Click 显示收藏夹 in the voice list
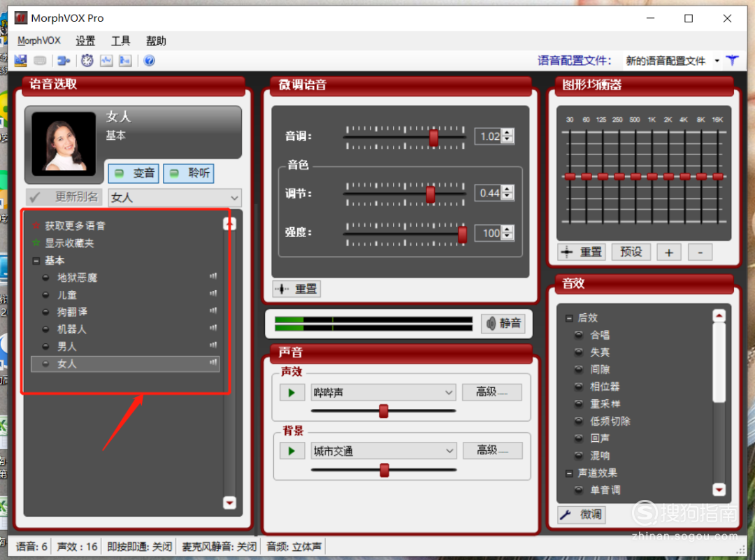The height and width of the screenshot is (560, 755). pos(69,243)
